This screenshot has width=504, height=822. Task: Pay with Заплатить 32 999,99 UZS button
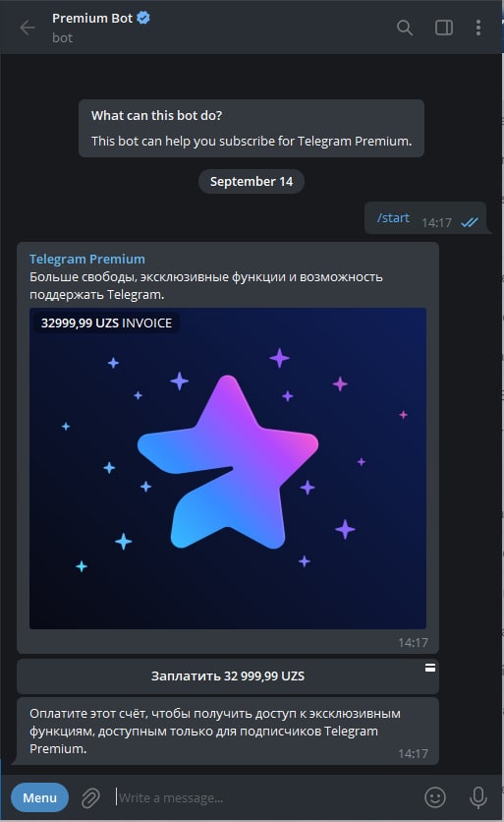click(x=228, y=676)
